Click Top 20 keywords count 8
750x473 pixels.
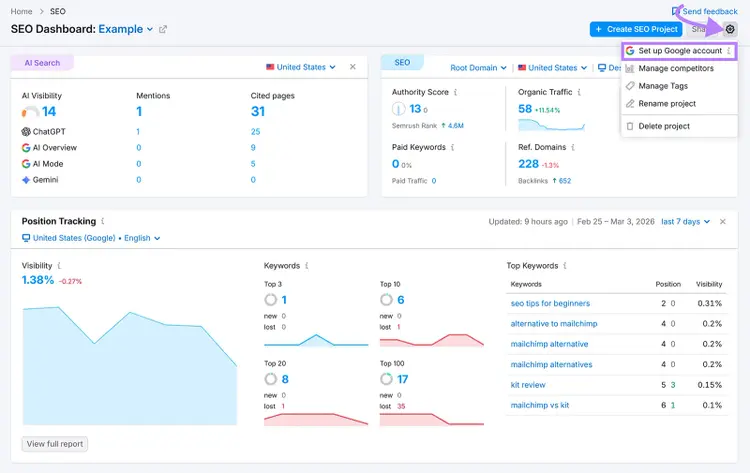coord(285,379)
